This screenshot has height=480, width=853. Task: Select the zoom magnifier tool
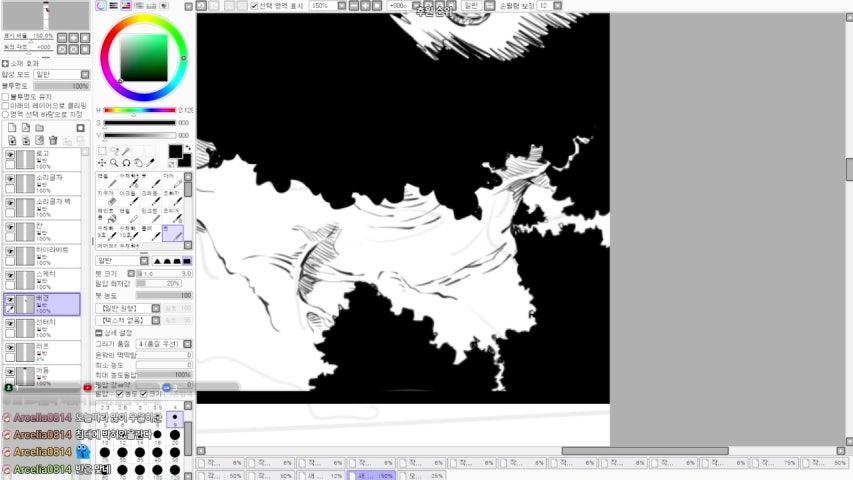click(x=114, y=163)
